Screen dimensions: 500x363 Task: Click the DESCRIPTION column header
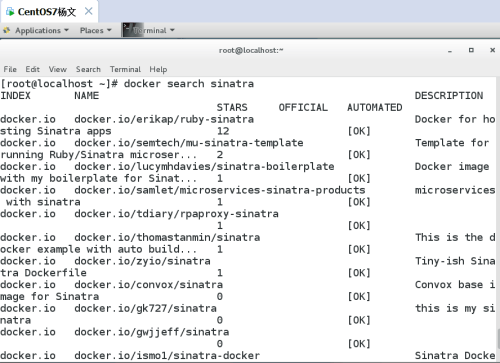(x=449, y=96)
